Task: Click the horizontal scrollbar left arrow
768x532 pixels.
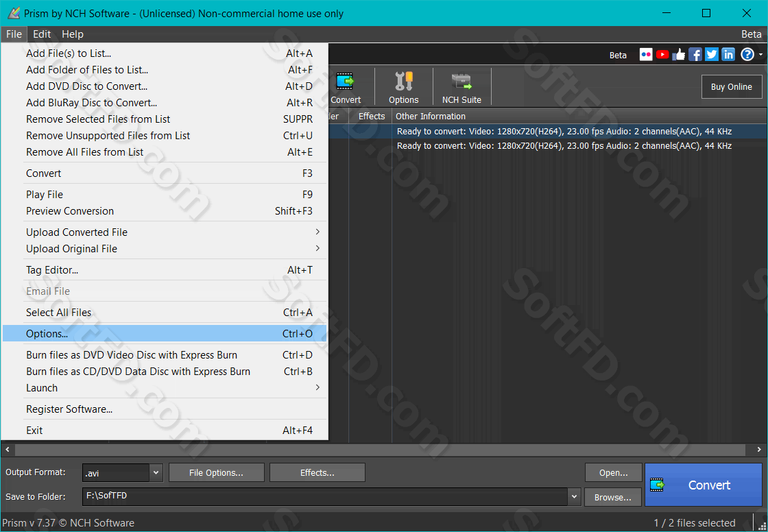Action: click(8, 449)
